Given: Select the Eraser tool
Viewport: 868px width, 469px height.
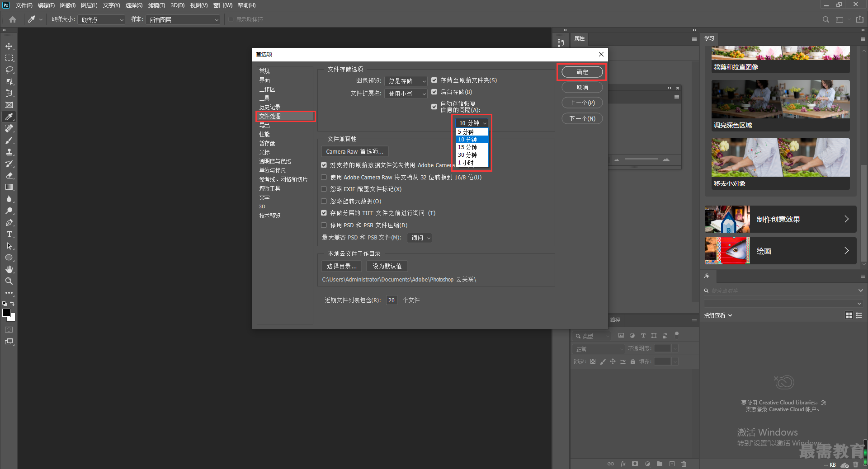Looking at the screenshot, I should point(9,176).
